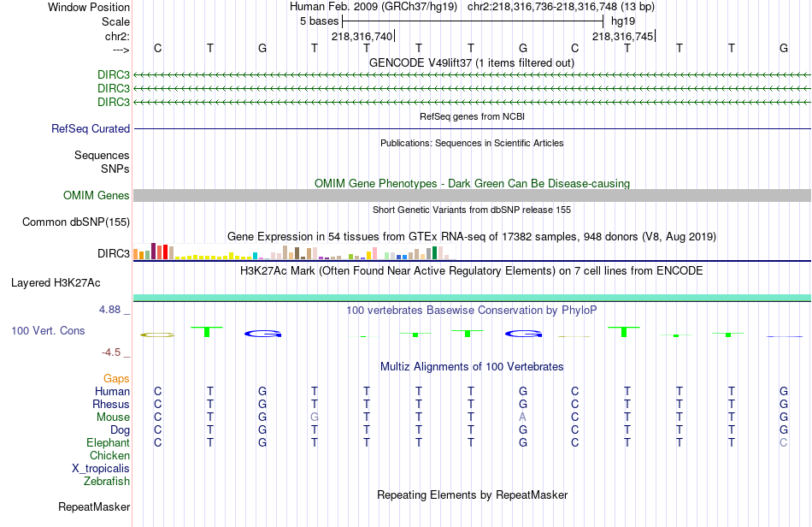
Task: Click the -4.5 PhyloP lower limit value
Action: 111,352
